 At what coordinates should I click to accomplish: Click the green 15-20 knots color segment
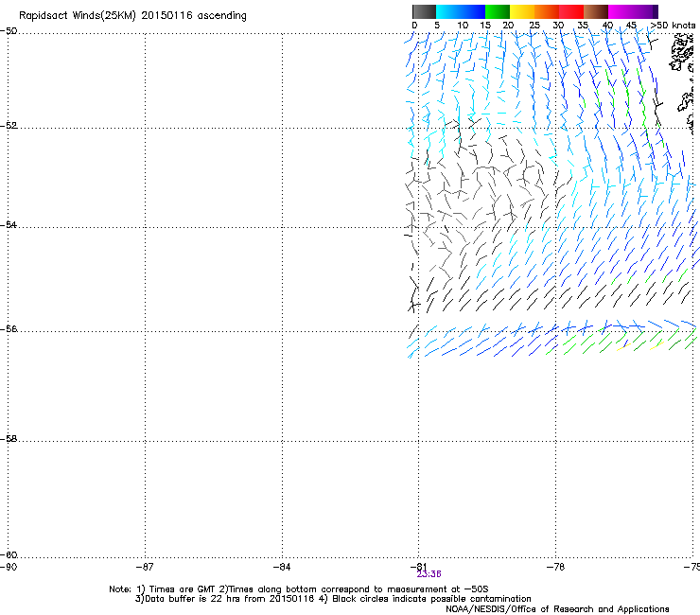pos(498,11)
